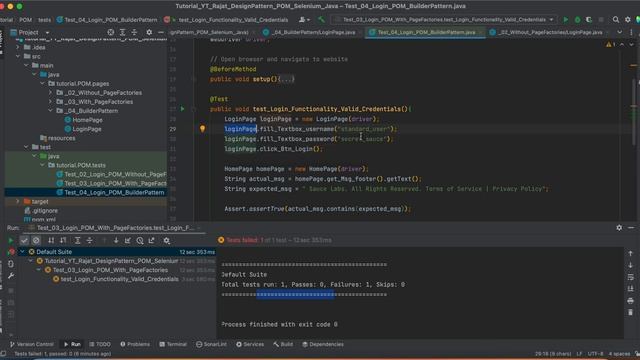Rerun failed tests in Run panel
This screenshot has width=640, height=360.
click(x=11, y=252)
